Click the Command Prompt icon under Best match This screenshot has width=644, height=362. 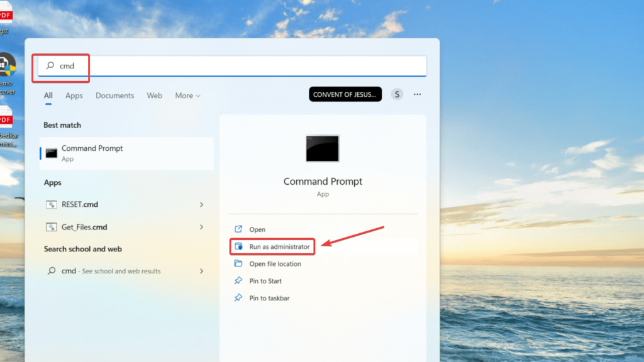coord(52,153)
